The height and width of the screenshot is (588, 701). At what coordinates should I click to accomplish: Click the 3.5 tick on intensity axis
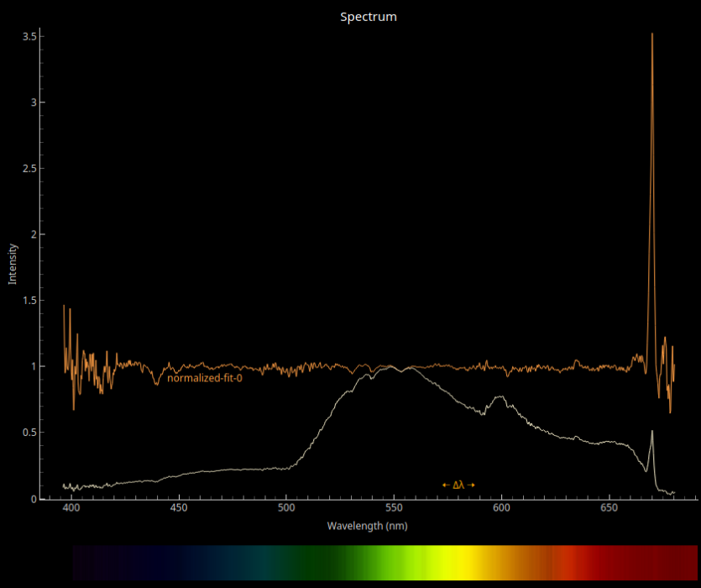(x=28, y=36)
